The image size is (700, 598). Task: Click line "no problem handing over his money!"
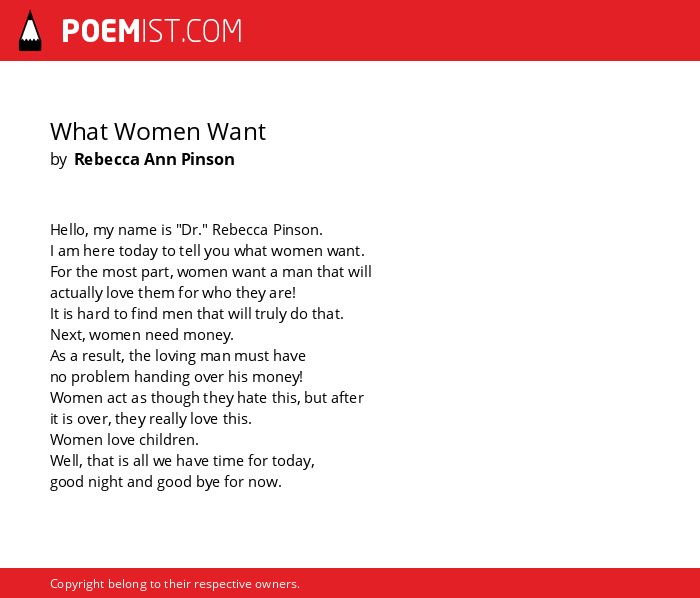pos(176,377)
